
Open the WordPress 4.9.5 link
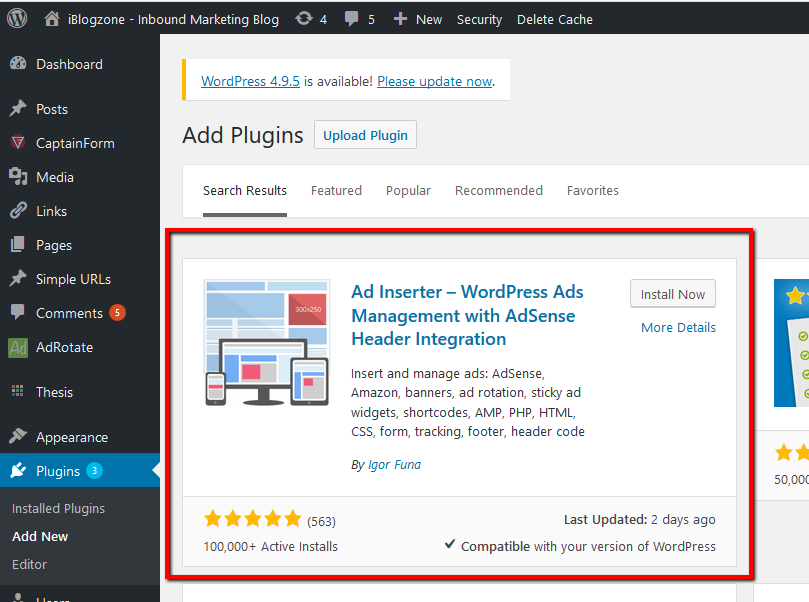click(x=250, y=81)
